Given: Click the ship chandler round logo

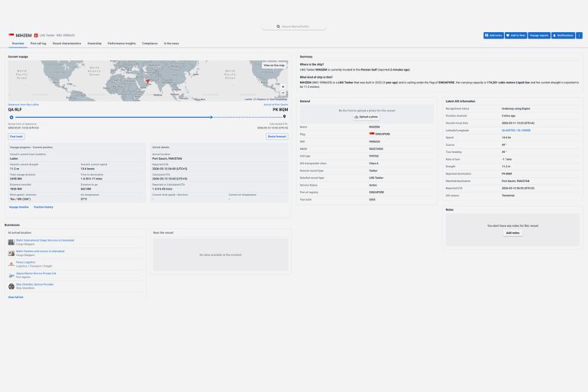Looking at the screenshot, I should click(x=11, y=287).
